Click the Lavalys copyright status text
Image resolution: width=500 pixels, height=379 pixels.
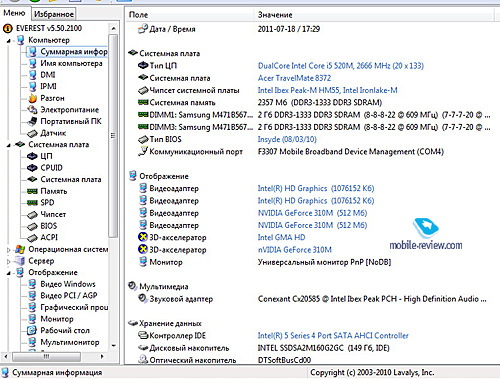coord(372,372)
